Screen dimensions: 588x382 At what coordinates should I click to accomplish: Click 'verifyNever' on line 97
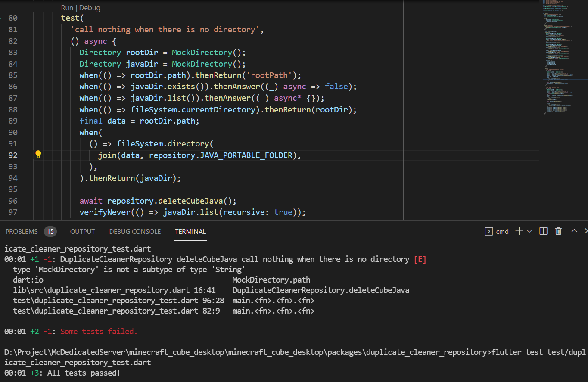pyautogui.click(x=105, y=212)
